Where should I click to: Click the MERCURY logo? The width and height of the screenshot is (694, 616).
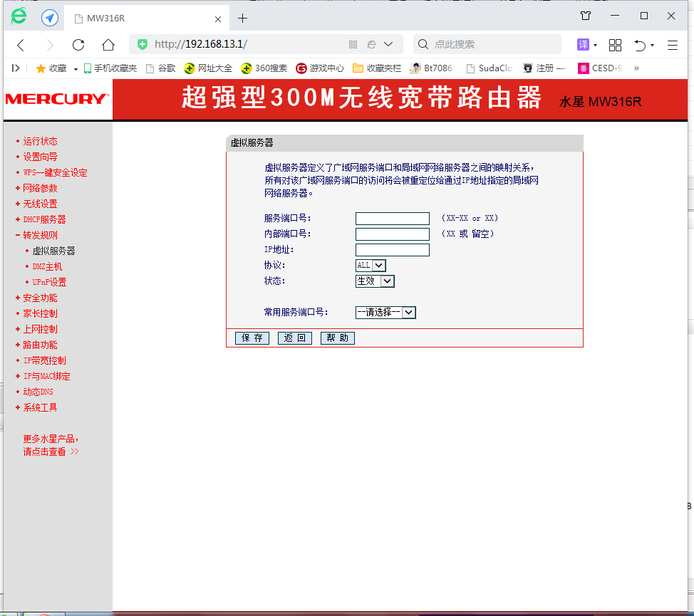[58, 99]
